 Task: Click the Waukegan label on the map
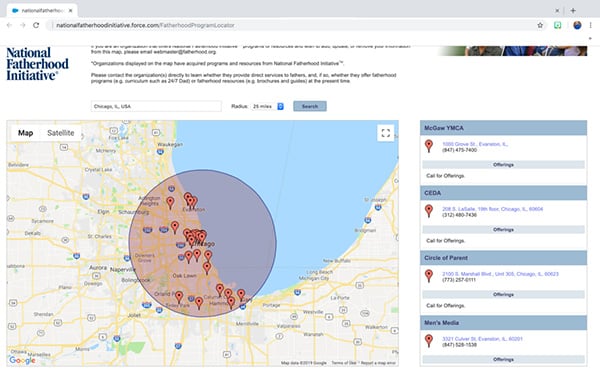[x=170, y=145]
